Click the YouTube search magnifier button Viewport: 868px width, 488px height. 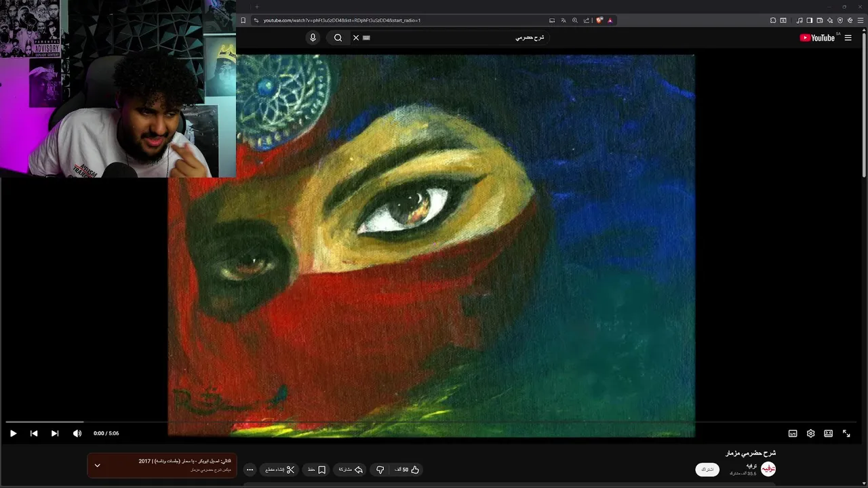pyautogui.click(x=338, y=38)
